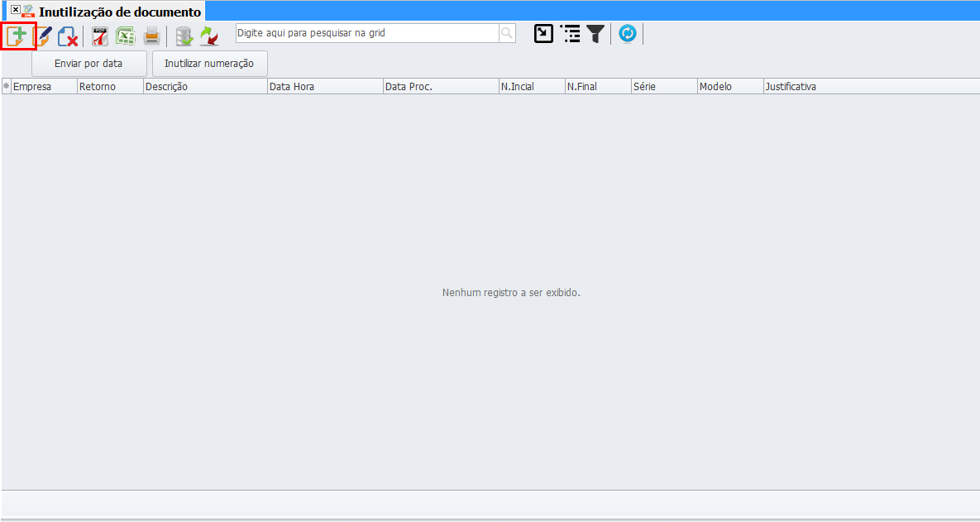Export the grid to PDF
This screenshot has height=522, width=980.
100,36
